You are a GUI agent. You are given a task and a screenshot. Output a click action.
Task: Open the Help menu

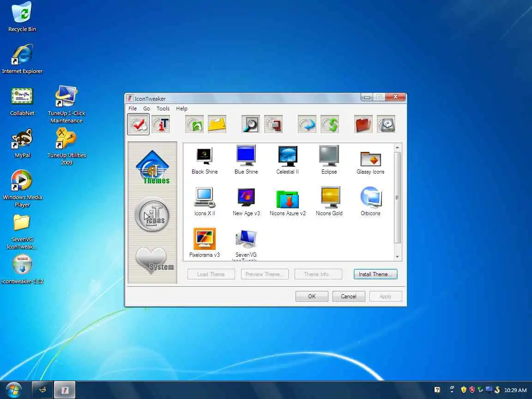(x=181, y=109)
